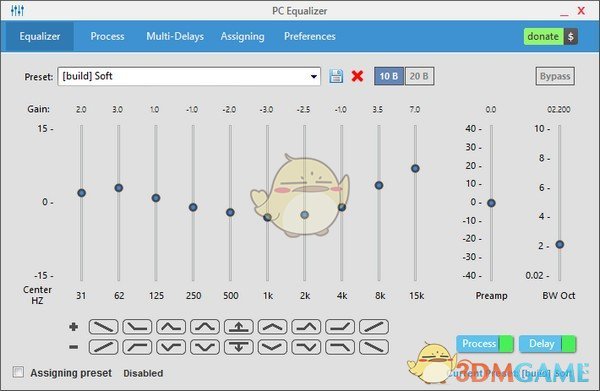This screenshot has height=391, width=600.
Task: Click the Preamp slider handle
Action: tap(491, 203)
